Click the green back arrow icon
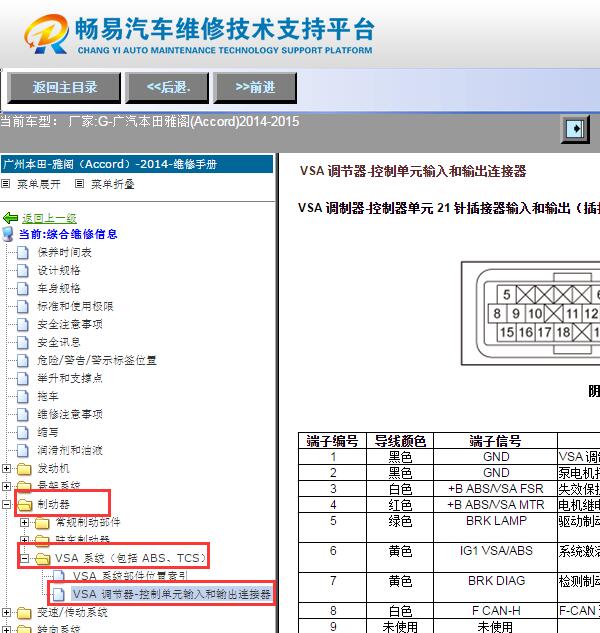The height and width of the screenshot is (633, 600). [x=10, y=218]
